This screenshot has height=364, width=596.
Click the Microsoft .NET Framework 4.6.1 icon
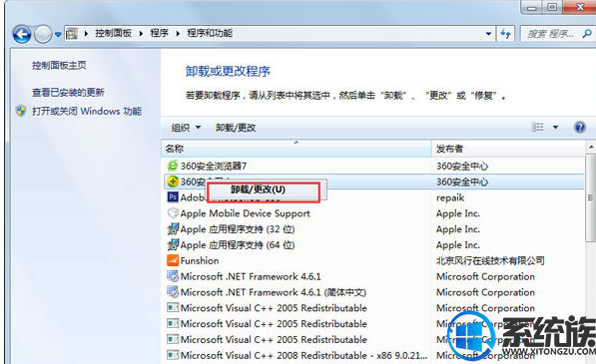click(x=173, y=276)
